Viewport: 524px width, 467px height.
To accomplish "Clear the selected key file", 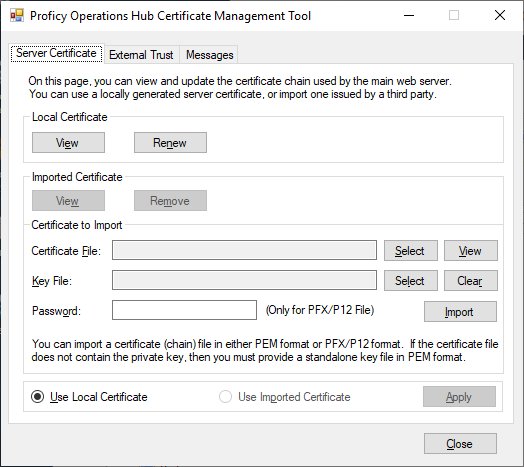I will [471, 280].
